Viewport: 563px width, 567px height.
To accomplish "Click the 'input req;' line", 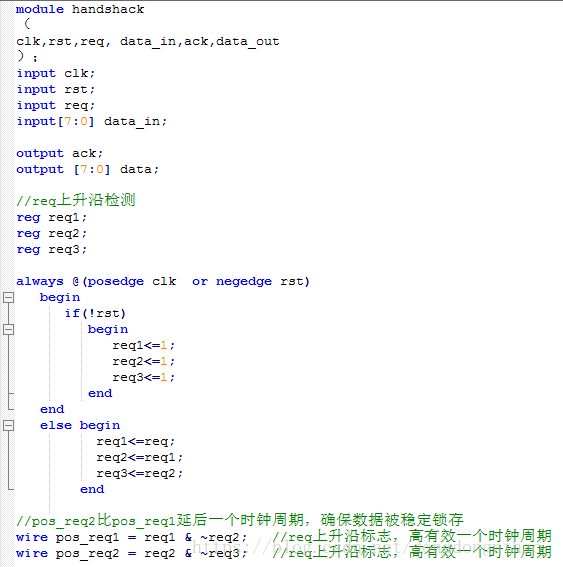I will [56, 105].
